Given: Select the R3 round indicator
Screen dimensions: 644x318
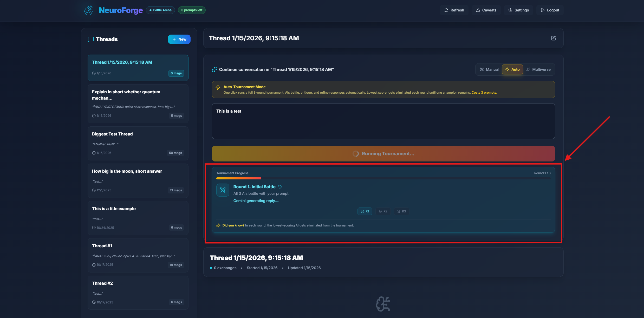Looking at the screenshot, I should point(401,211).
